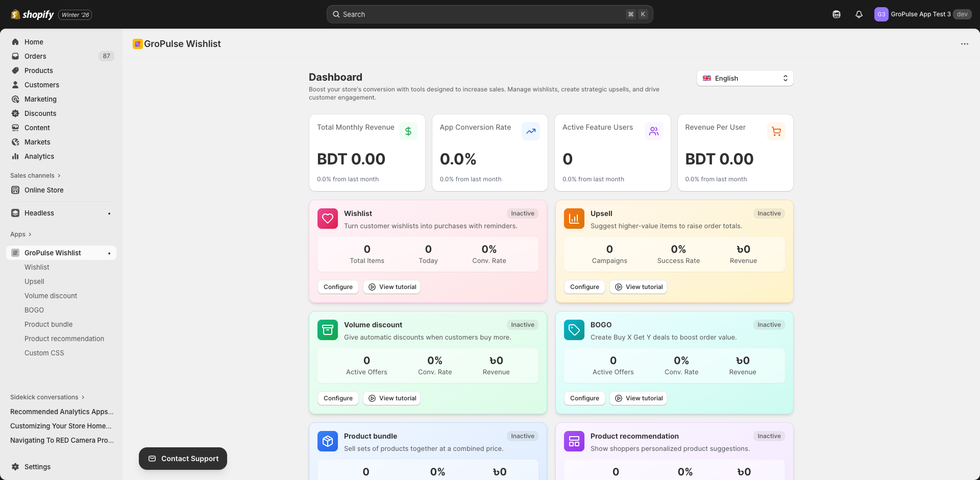Select Volume discount in the sidebar
980x480 pixels.
click(51, 296)
